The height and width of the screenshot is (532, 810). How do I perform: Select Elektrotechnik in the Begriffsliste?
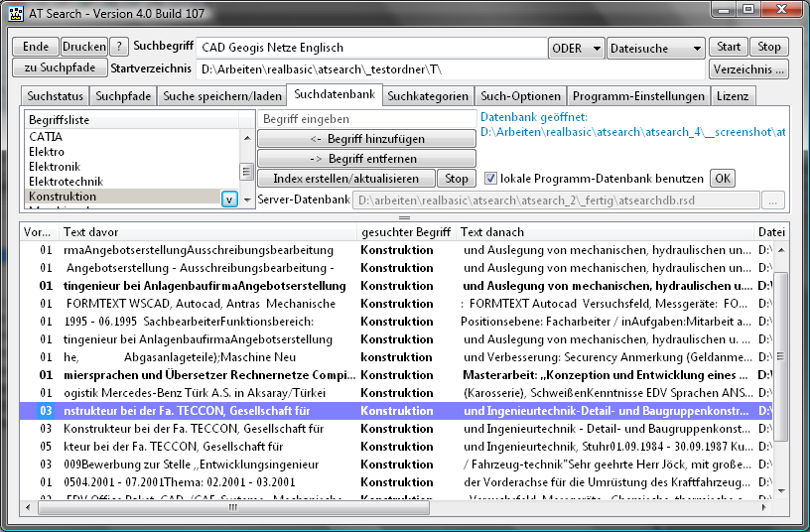point(132,182)
